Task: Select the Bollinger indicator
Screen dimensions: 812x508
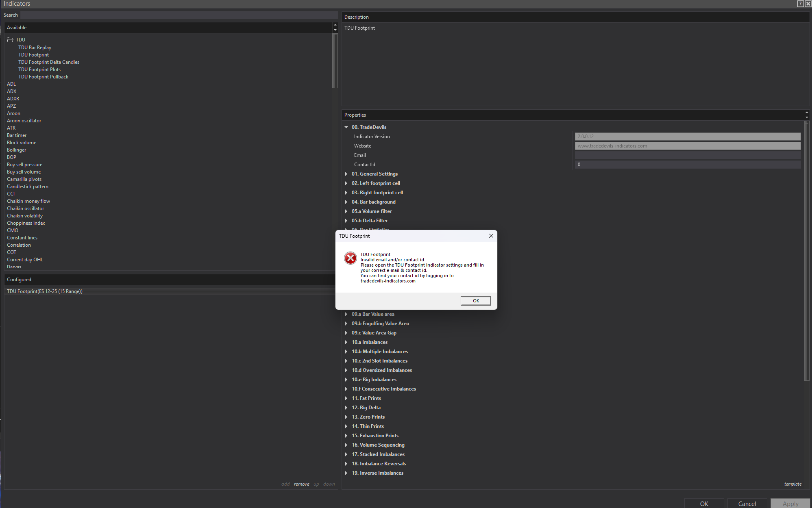Action: coord(17,150)
